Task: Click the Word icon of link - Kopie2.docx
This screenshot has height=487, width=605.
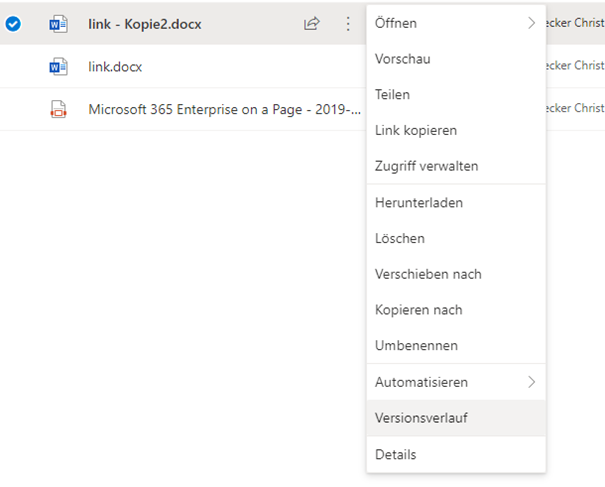Action: (x=58, y=24)
